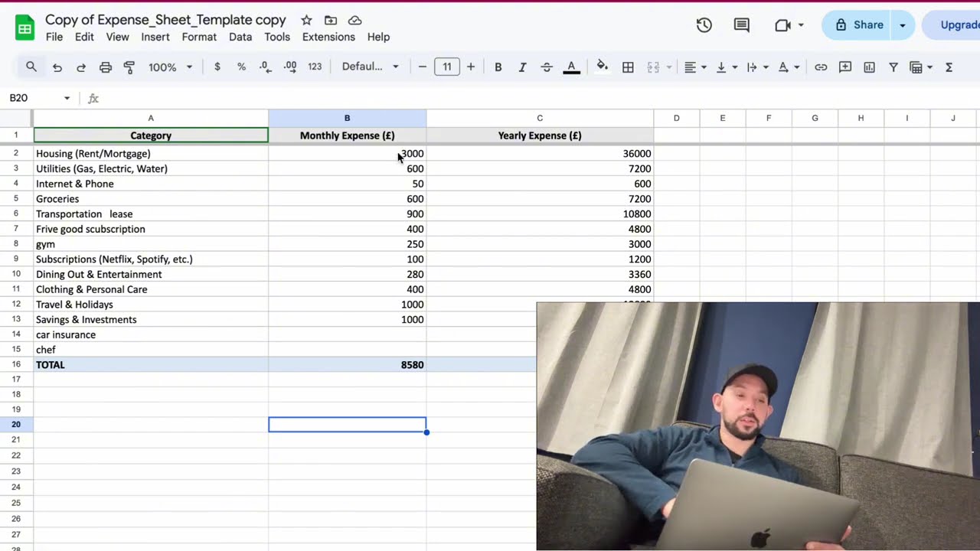This screenshot has width=980, height=551.
Task: Activate the paint format tool
Action: 129,67
